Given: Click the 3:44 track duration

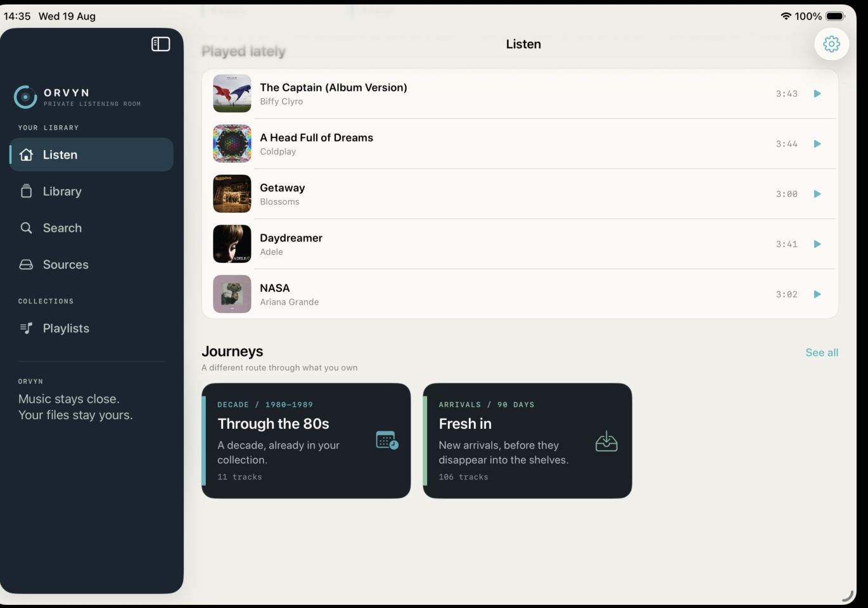Looking at the screenshot, I should coord(787,144).
